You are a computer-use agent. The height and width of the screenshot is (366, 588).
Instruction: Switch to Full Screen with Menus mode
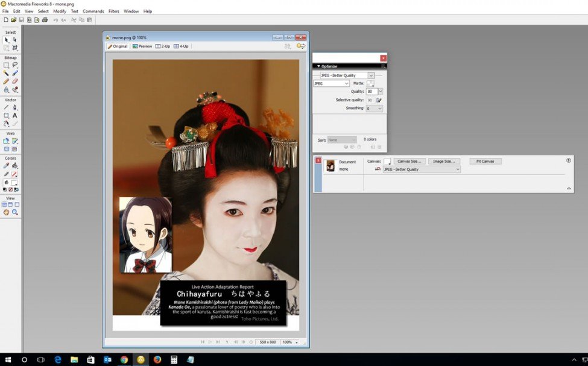click(10, 205)
